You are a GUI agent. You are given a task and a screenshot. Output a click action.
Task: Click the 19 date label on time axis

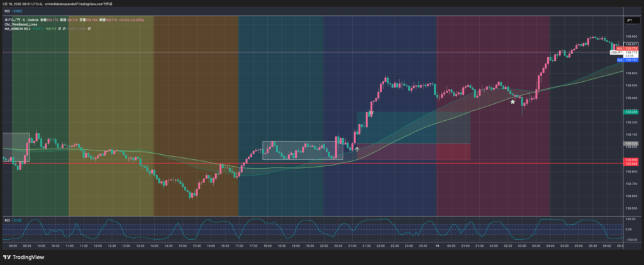pos(438,245)
